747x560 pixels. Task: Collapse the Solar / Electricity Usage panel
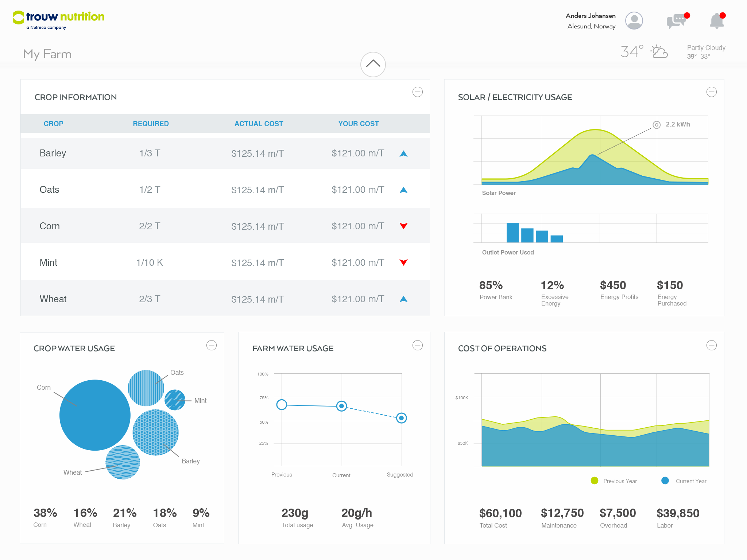(712, 92)
